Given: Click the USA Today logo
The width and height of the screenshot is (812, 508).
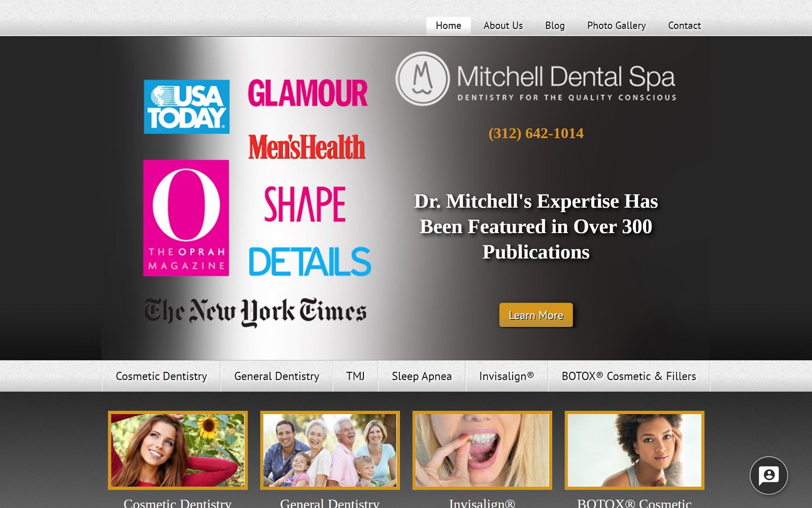Looking at the screenshot, I should pos(187,107).
